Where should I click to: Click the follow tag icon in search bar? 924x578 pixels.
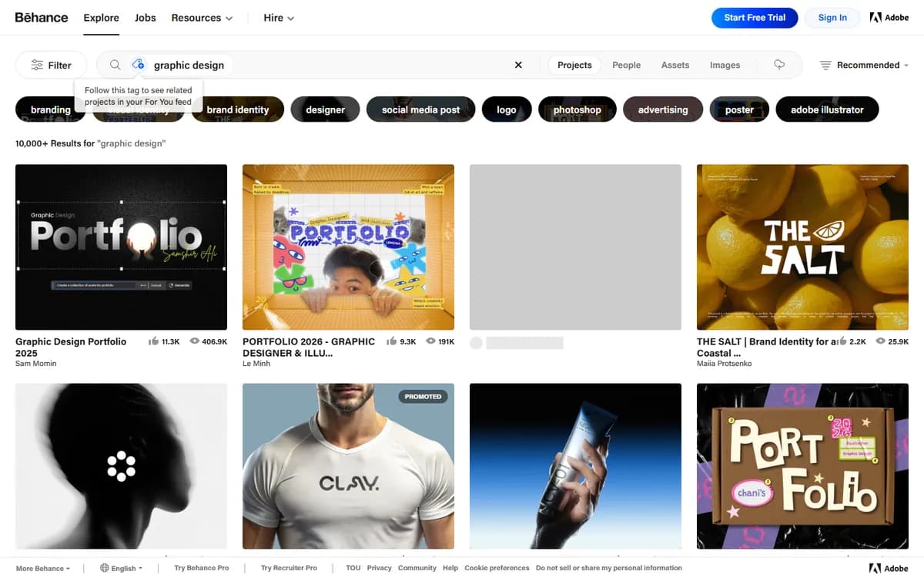[x=138, y=65]
